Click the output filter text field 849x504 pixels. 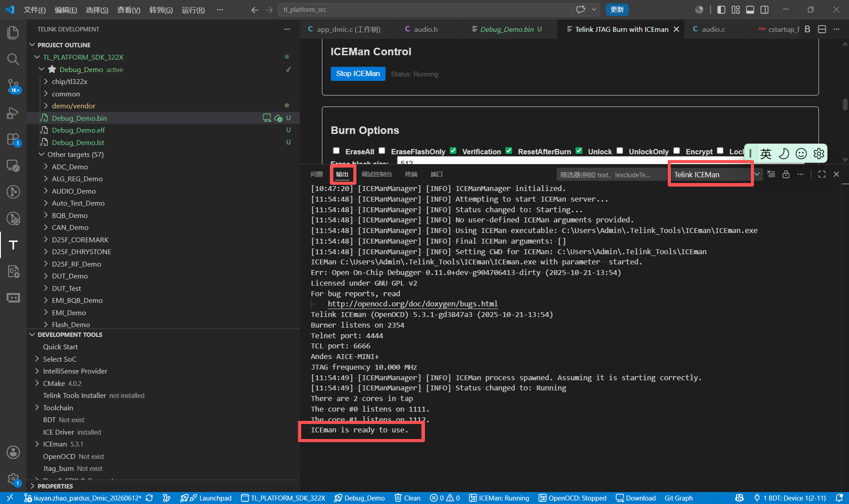[x=612, y=175]
